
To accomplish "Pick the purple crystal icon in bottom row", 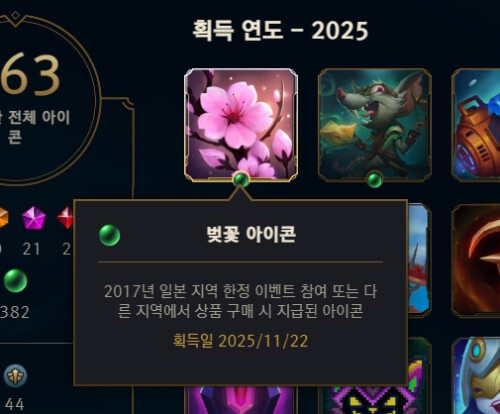I will (241, 400).
